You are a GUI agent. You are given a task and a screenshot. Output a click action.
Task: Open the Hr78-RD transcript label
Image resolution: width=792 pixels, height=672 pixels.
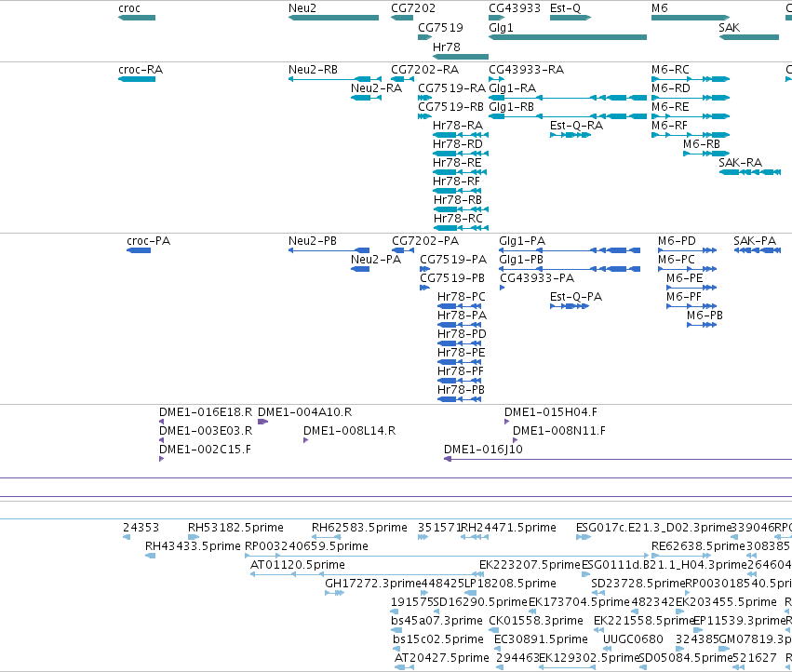click(x=458, y=144)
